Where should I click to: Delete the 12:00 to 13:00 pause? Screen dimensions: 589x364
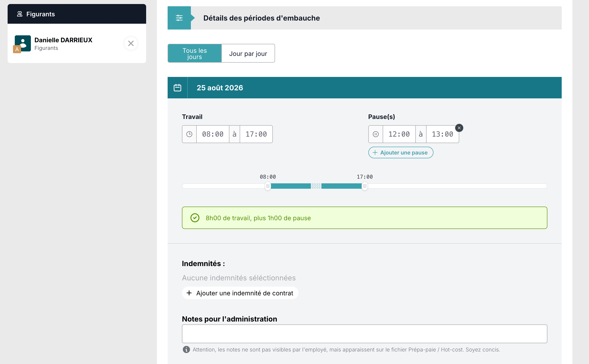[x=459, y=128]
